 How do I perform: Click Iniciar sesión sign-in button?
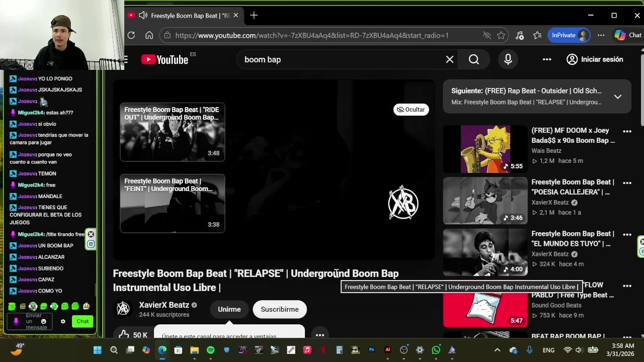(x=595, y=59)
